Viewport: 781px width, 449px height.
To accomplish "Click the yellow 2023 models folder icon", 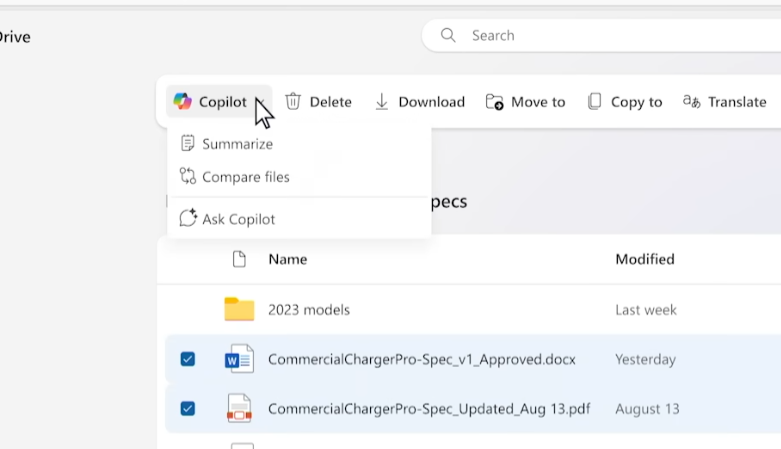I will click(x=239, y=309).
